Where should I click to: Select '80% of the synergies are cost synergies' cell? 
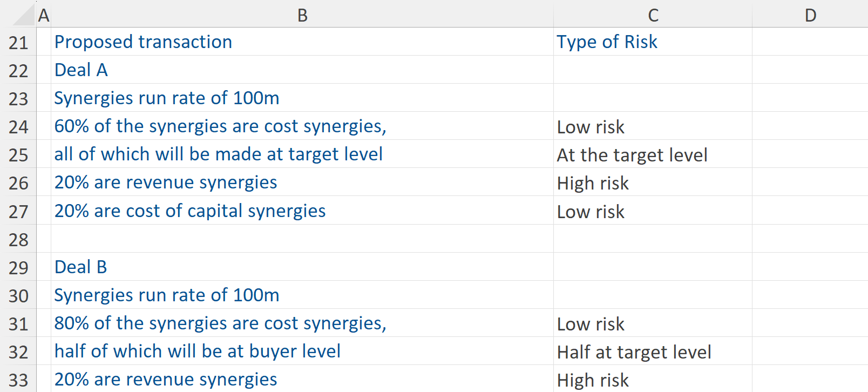click(x=220, y=323)
